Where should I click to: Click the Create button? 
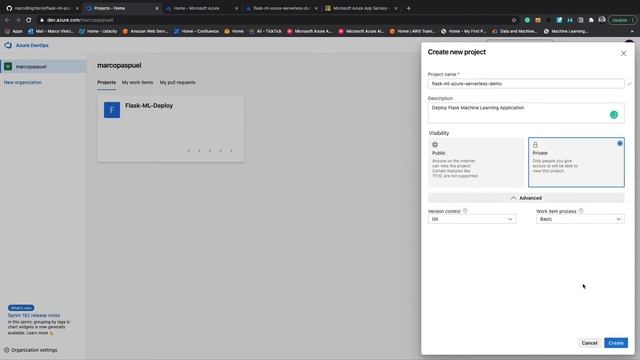[x=616, y=343]
